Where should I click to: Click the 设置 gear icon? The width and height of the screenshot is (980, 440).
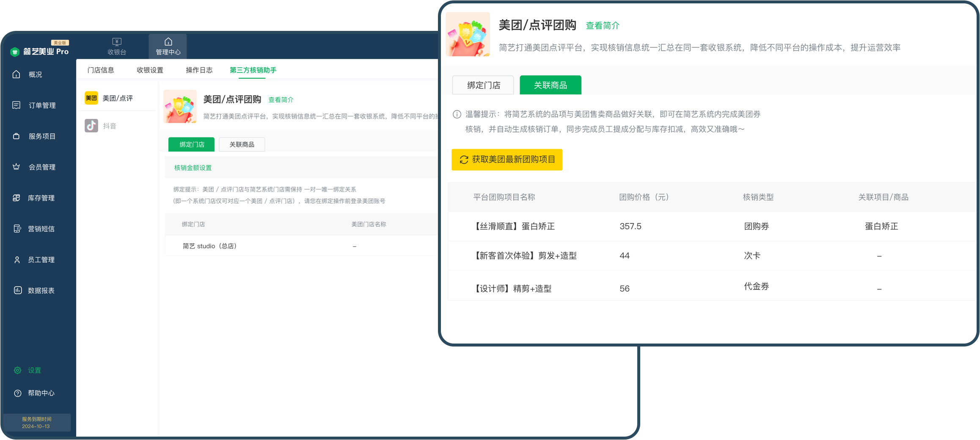tap(17, 370)
